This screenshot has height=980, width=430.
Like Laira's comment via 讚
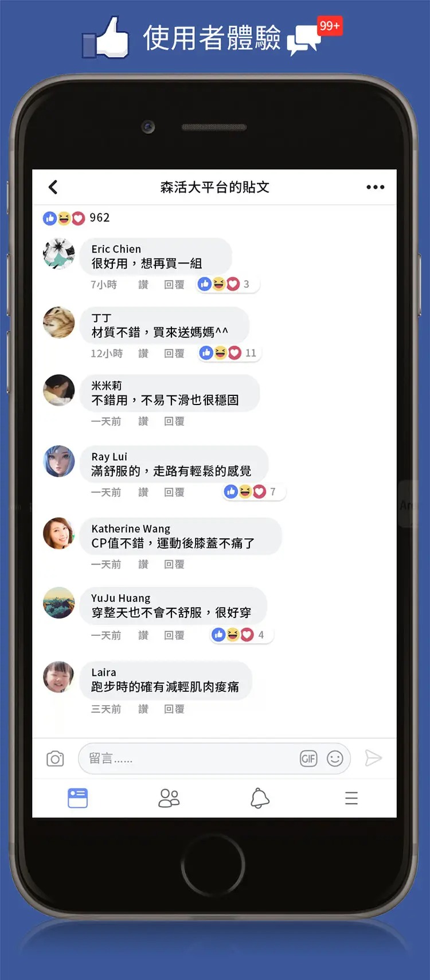click(143, 709)
